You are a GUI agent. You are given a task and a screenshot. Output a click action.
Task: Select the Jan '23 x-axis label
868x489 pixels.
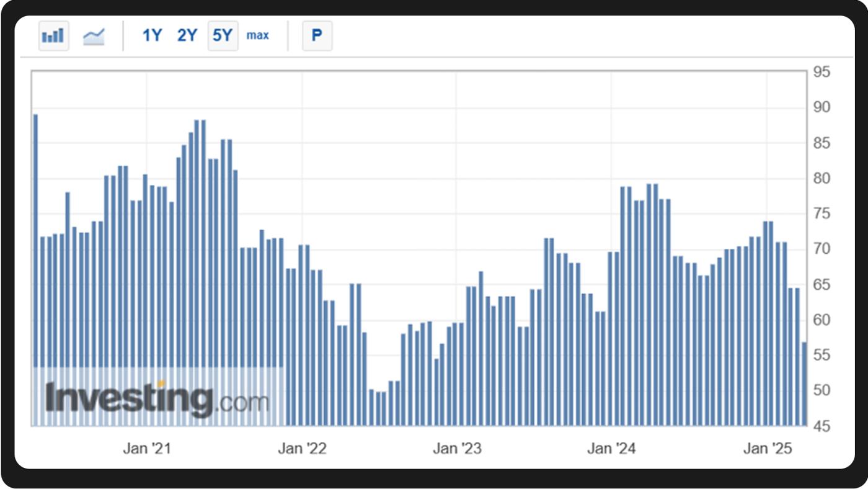pos(456,449)
